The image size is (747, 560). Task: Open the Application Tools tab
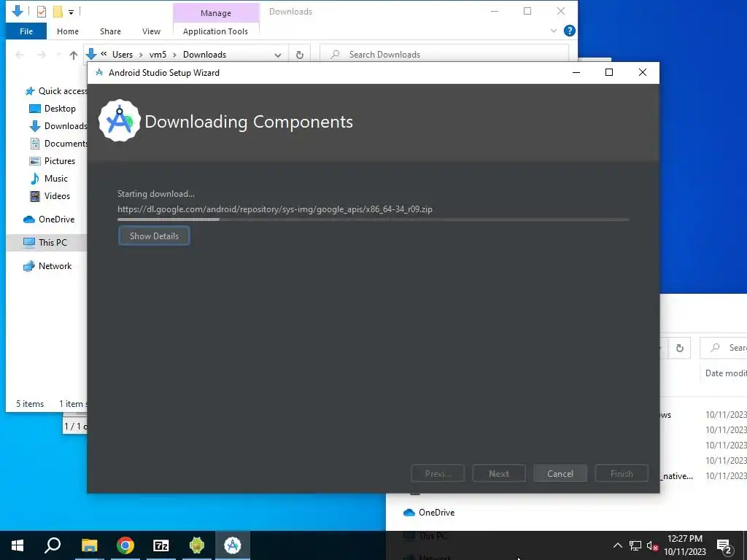point(215,31)
